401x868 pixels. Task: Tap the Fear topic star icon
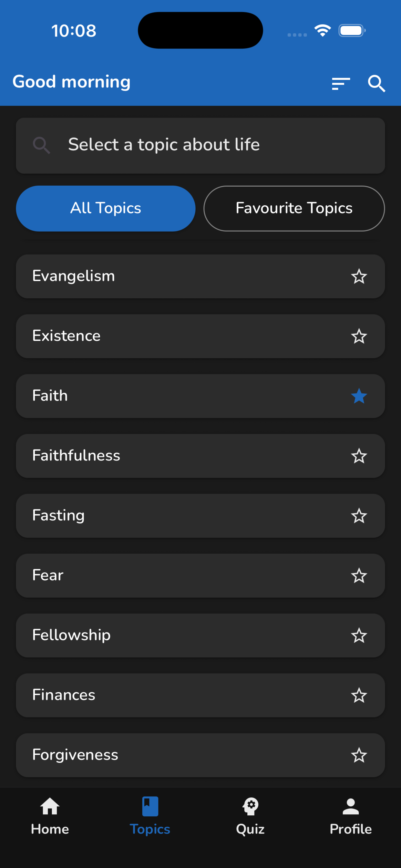coord(359,576)
